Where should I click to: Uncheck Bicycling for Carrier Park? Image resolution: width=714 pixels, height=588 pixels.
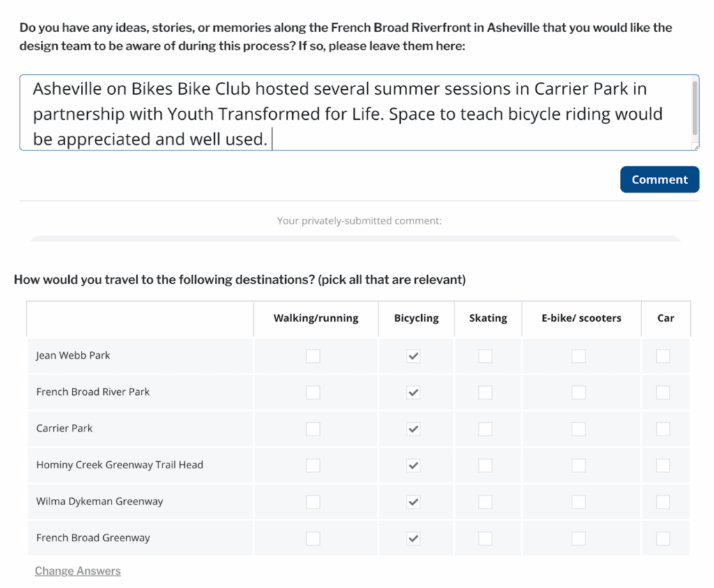tap(413, 429)
